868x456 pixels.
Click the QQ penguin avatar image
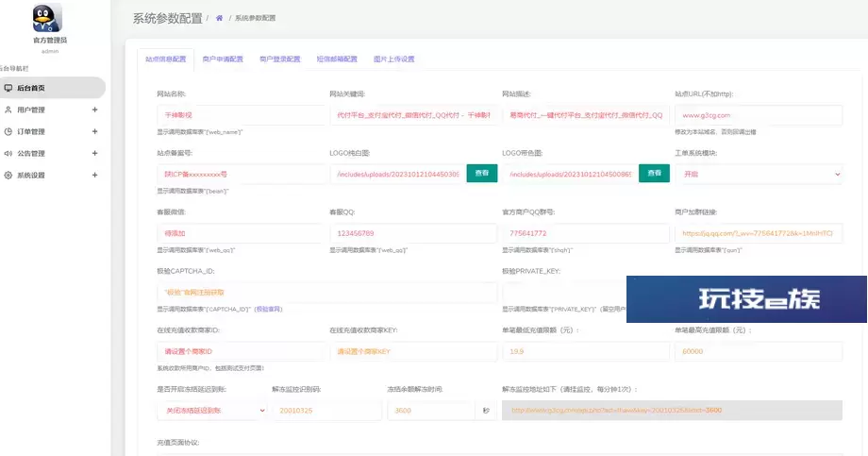click(x=47, y=18)
